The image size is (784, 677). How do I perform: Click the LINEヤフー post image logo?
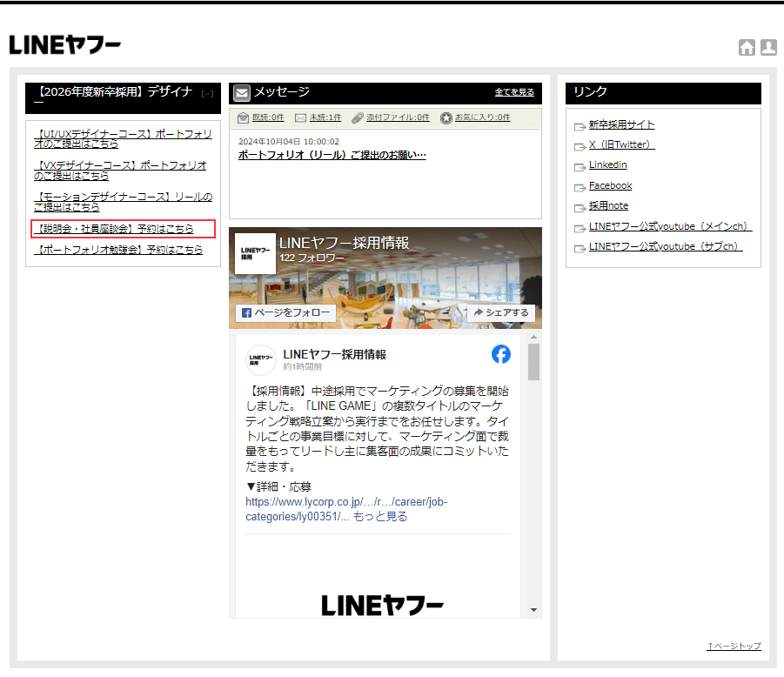(383, 605)
